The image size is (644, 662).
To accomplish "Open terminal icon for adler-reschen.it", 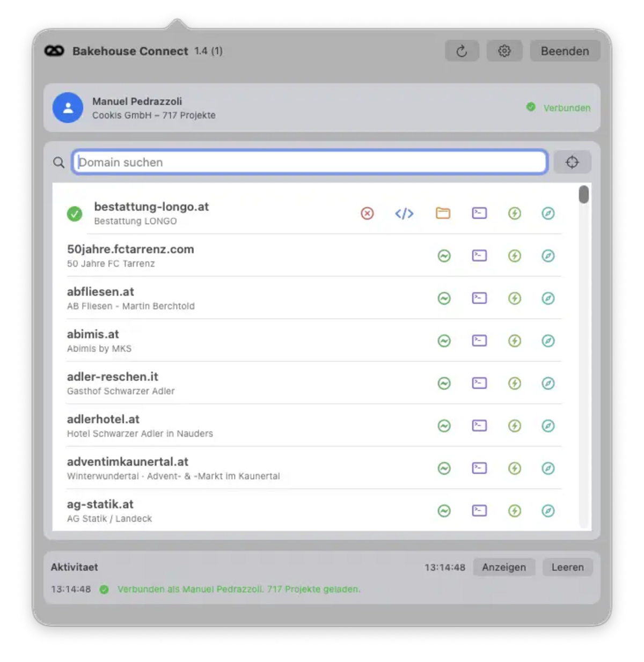I will pos(479,383).
